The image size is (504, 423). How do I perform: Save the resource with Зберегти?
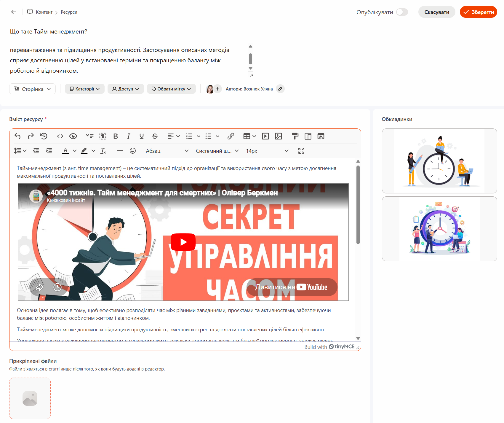pos(479,12)
